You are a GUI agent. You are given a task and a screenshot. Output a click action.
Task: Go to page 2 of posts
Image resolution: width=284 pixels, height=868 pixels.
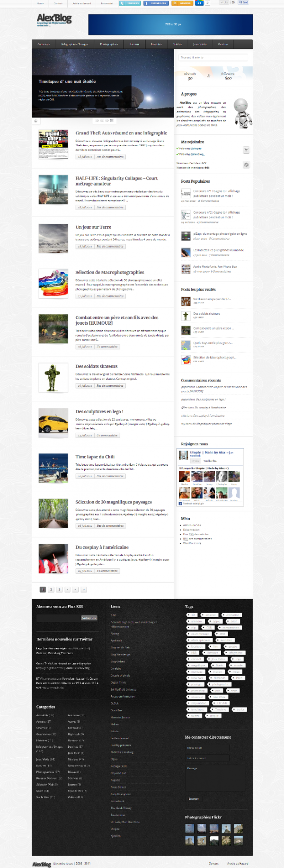51,589
